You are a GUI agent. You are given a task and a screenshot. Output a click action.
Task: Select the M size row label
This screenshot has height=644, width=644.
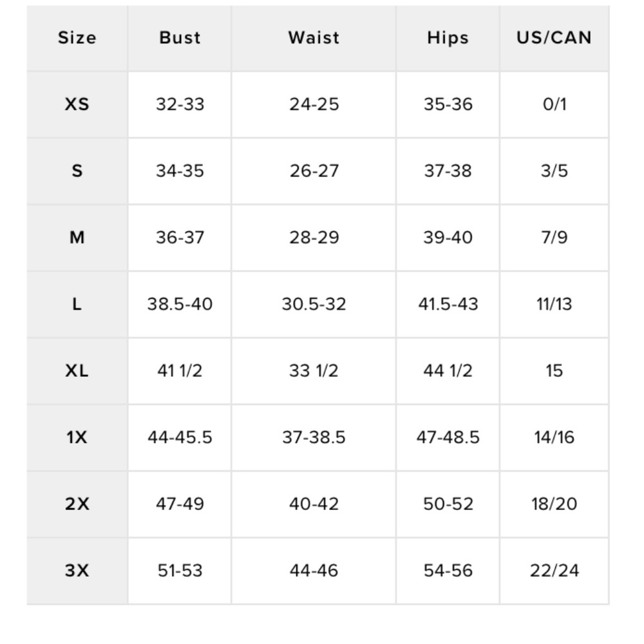(77, 238)
